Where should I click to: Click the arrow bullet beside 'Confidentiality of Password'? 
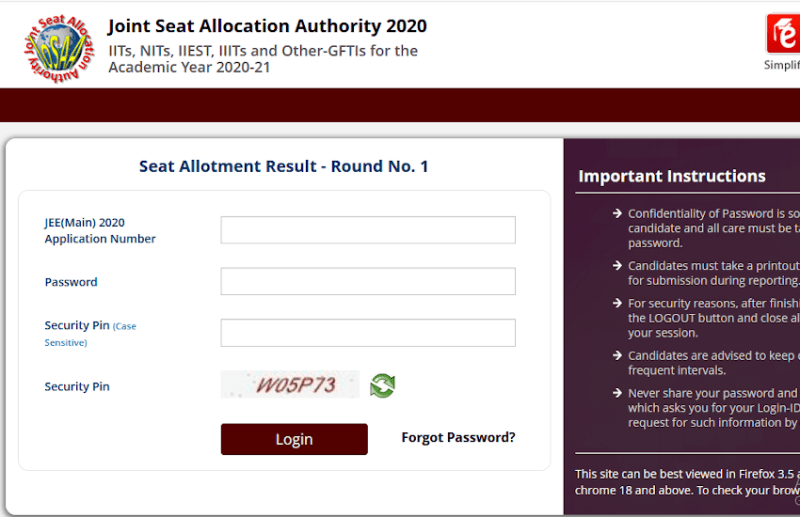click(617, 214)
